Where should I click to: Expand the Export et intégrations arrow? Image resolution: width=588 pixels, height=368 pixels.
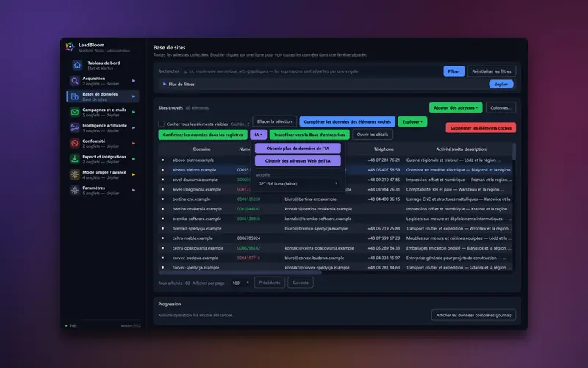click(133, 159)
